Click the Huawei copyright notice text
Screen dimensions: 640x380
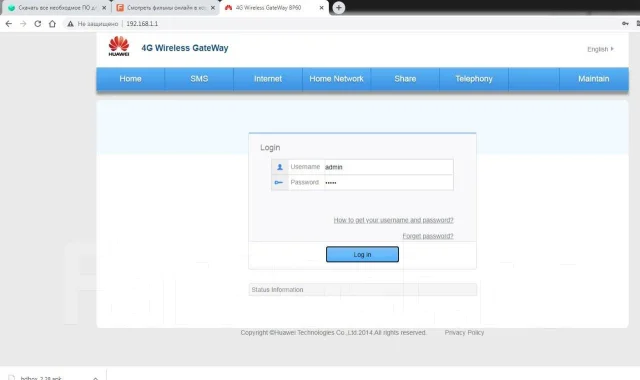333,333
